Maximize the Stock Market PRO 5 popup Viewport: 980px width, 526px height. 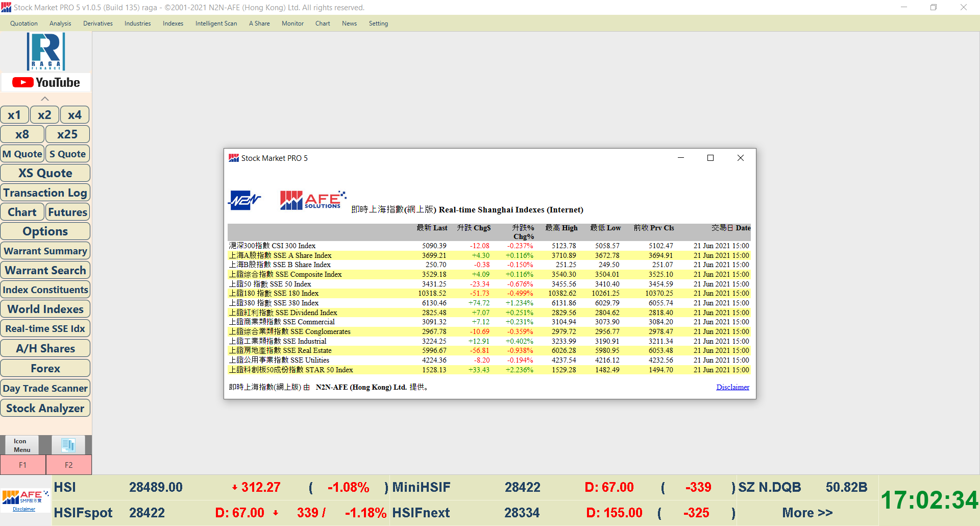(x=710, y=158)
